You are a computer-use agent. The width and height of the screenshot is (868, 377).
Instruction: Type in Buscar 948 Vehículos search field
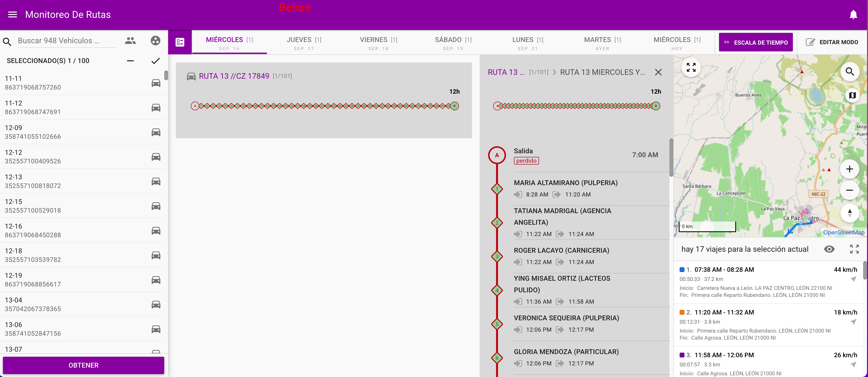click(x=67, y=41)
